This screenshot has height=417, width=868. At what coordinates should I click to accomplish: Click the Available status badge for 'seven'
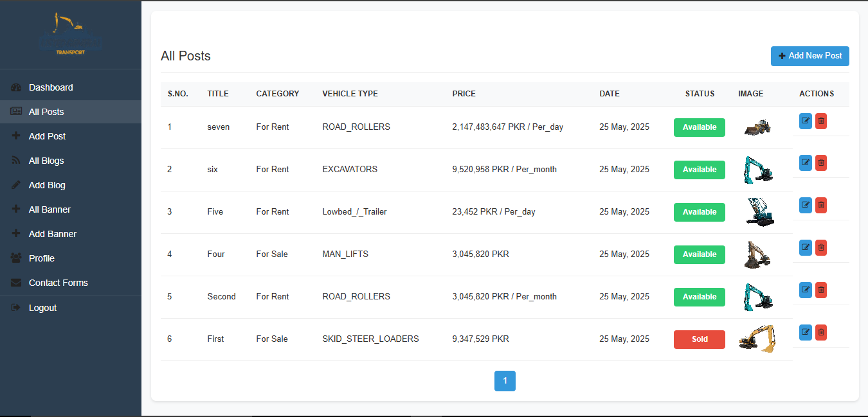coord(700,127)
